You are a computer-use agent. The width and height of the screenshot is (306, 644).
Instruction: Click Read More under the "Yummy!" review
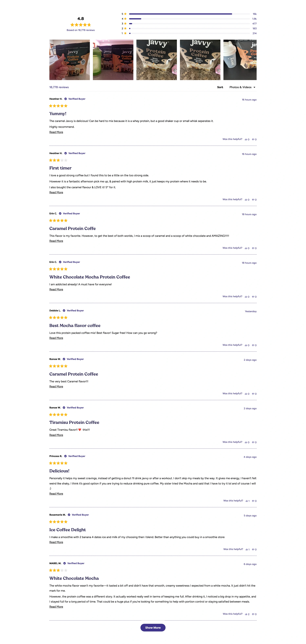coord(56,132)
